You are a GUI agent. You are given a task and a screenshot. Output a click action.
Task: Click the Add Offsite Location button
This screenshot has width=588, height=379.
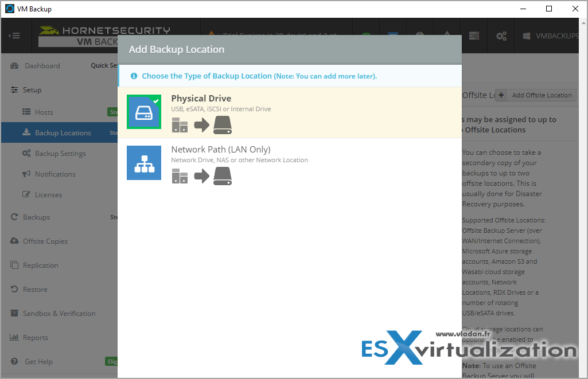(535, 95)
